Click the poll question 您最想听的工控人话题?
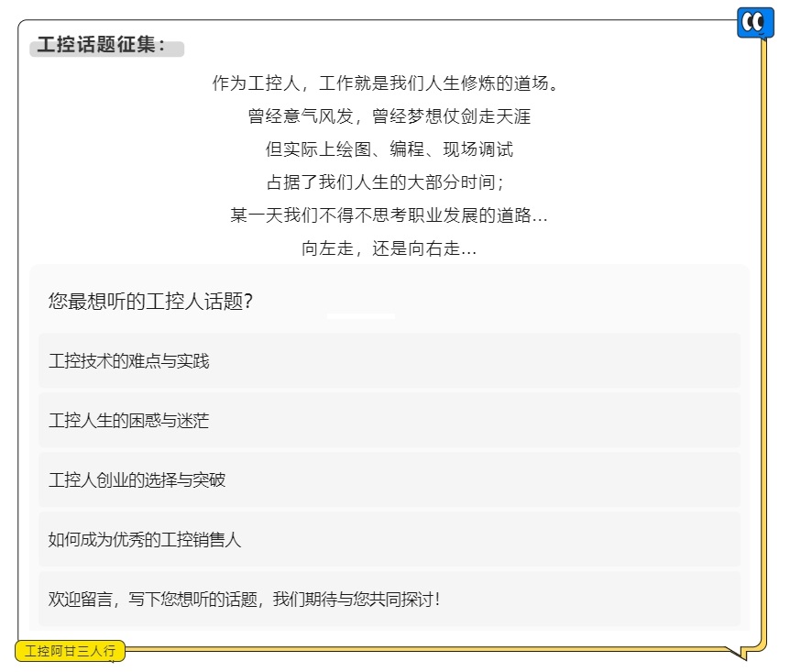Viewport: 790px width, 672px height. tap(150, 301)
